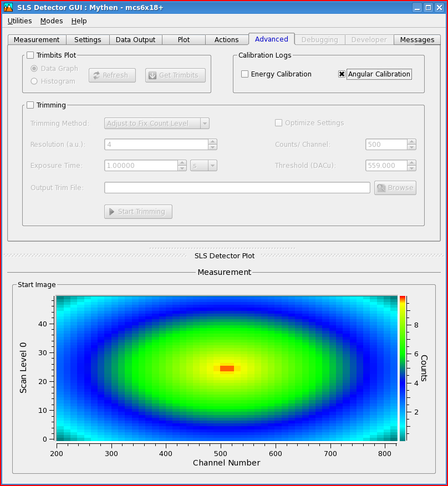Viewport: 448px width, 486px height.
Task: Minimize the SLS Detector window
Action: click(418, 7)
